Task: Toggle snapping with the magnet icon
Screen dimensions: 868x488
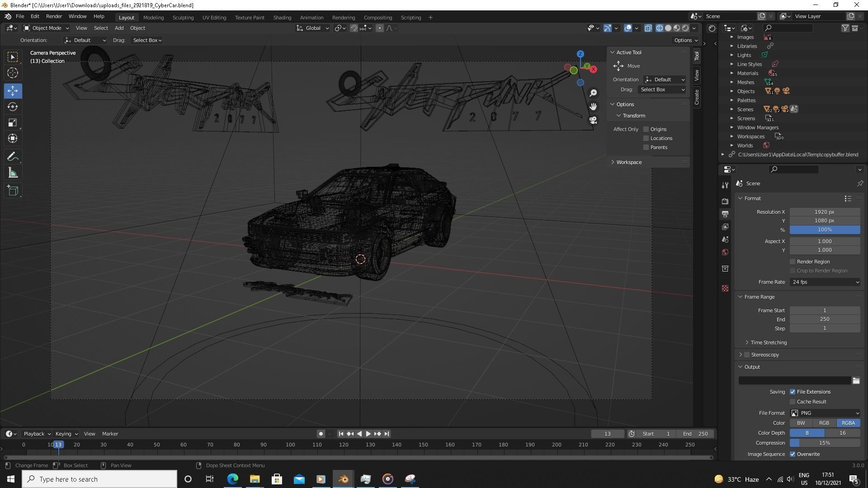Action: [x=354, y=28]
